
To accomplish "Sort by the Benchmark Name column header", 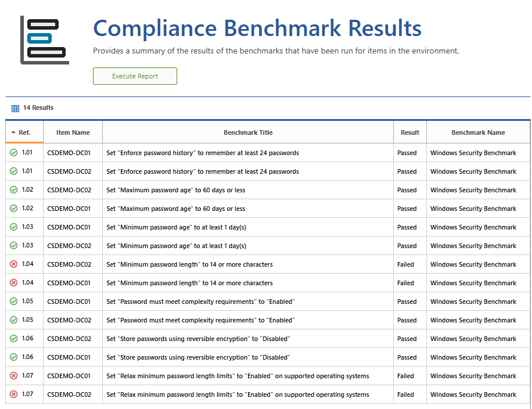I will click(x=478, y=132).
